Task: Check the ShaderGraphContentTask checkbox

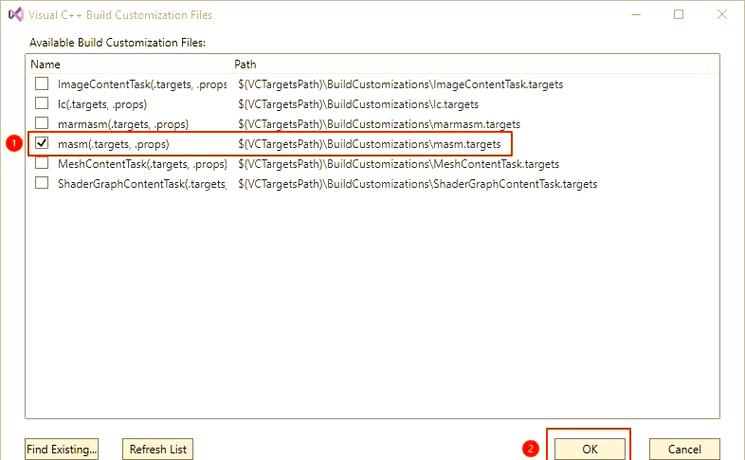Action: tap(42, 183)
